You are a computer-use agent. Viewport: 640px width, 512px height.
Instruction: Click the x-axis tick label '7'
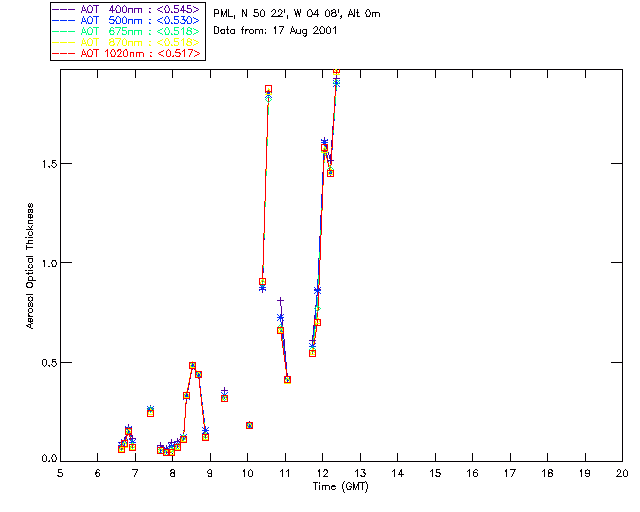point(135,473)
